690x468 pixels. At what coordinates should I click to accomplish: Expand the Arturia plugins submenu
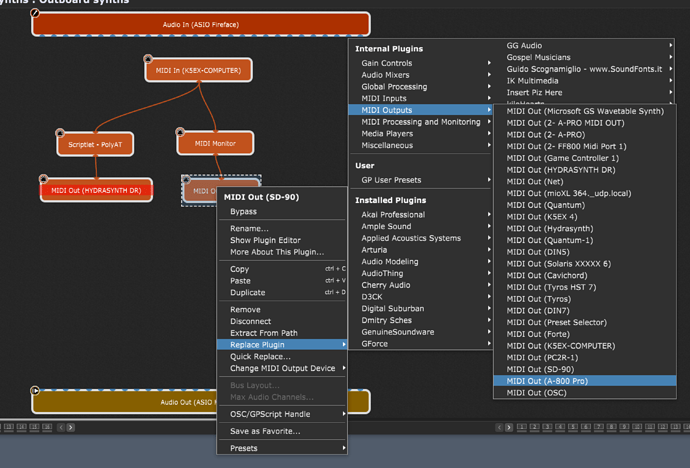420,250
